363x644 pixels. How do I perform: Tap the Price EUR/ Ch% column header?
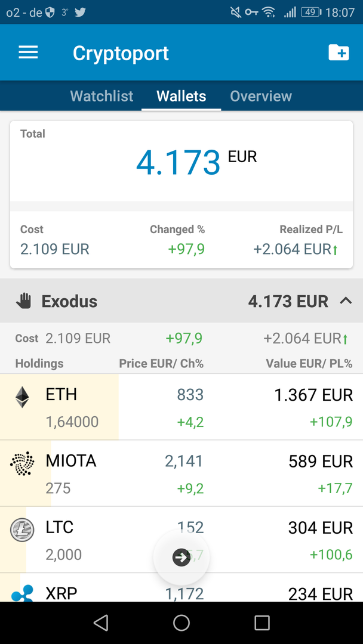[x=161, y=363]
